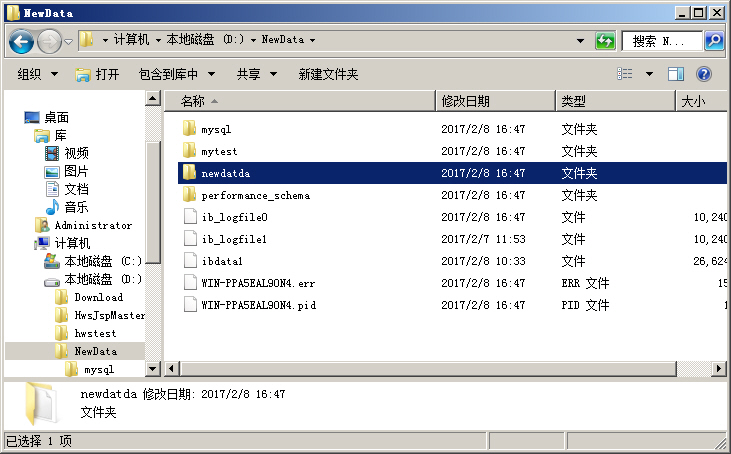The width and height of the screenshot is (731, 454).
Task: Open the 包含到库中 menu
Action: point(177,74)
